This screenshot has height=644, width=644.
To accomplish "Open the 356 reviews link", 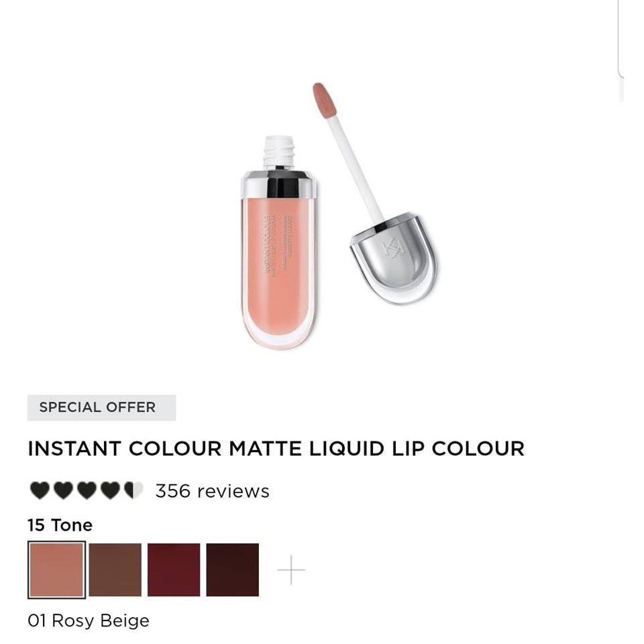I will pos(213,491).
